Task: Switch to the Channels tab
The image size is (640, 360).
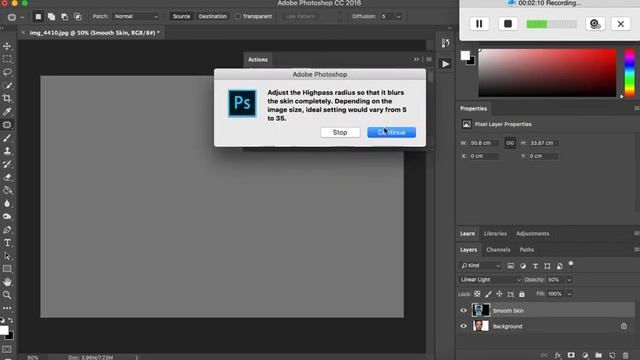Action: pos(498,249)
